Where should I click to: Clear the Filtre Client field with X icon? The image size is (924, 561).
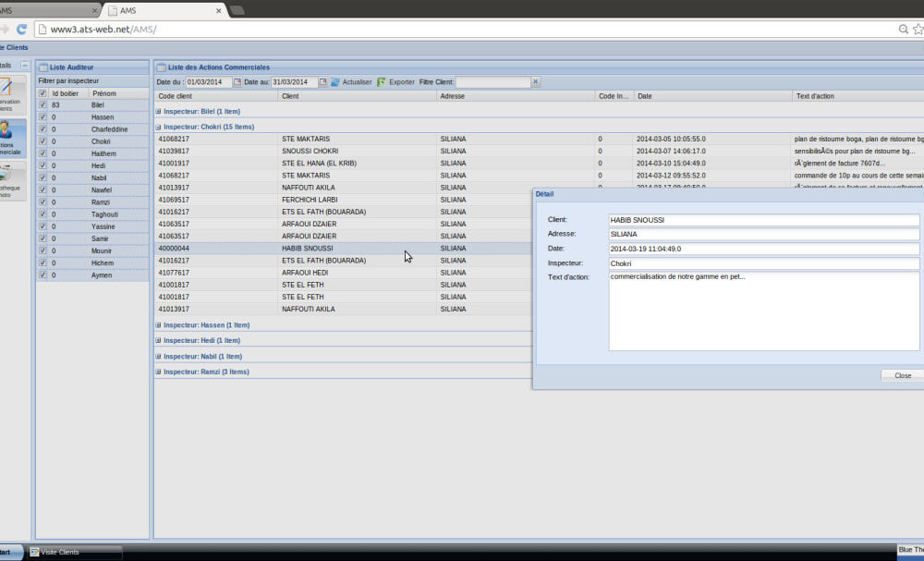535,82
